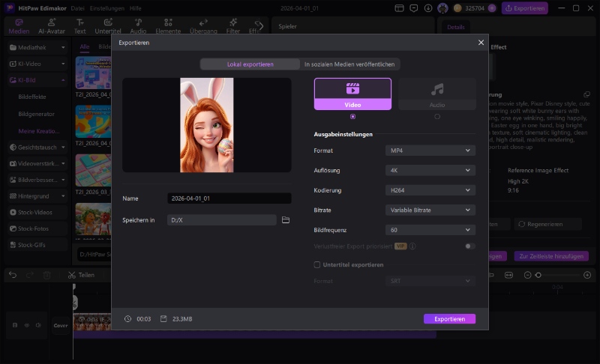Viewport: 600px width, 364px height.
Task: Open the Elemente tool in toolbar
Action: pyautogui.click(x=168, y=25)
